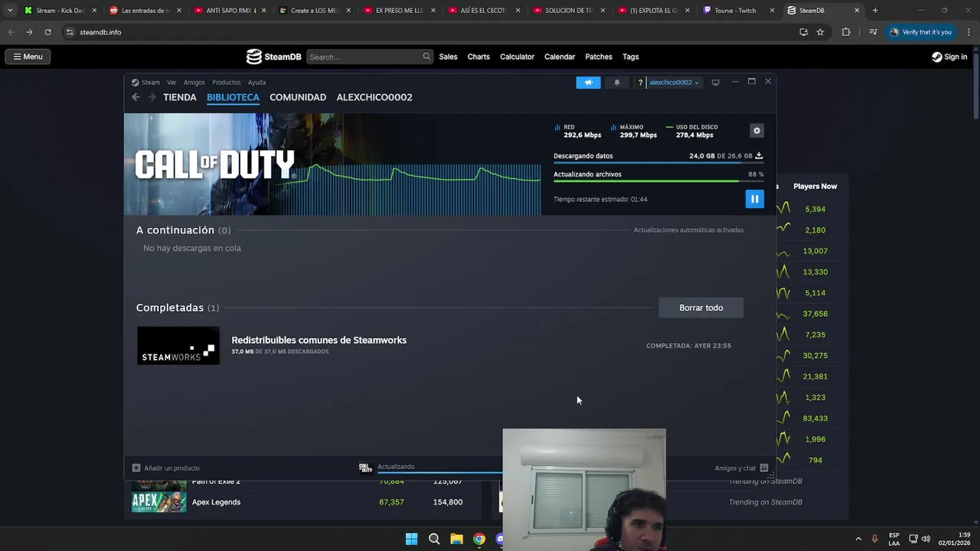Open a new Chrome tab
The height and width of the screenshot is (551, 980).
click(x=875, y=11)
